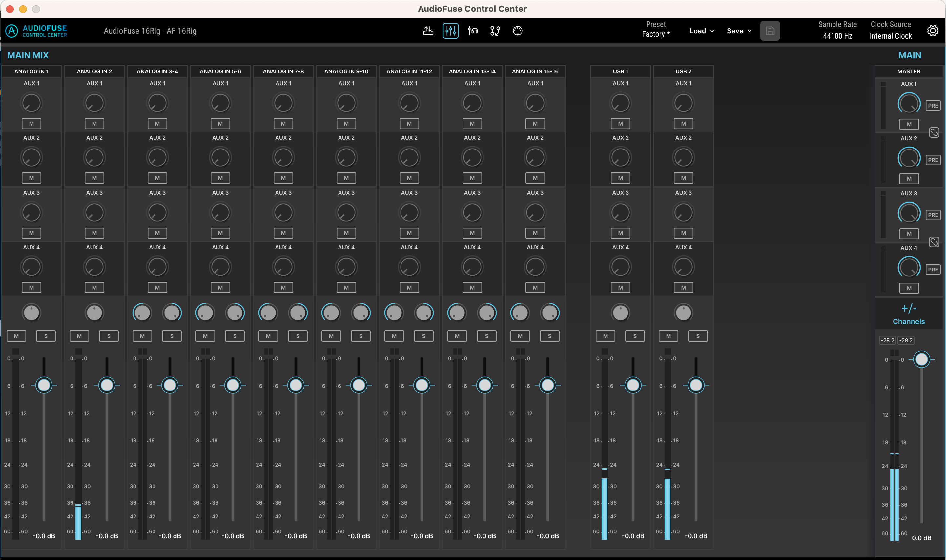The width and height of the screenshot is (946, 560).
Task: Click the Master AUX 3 level knob
Action: pyautogui.click(x=909, y=213)
